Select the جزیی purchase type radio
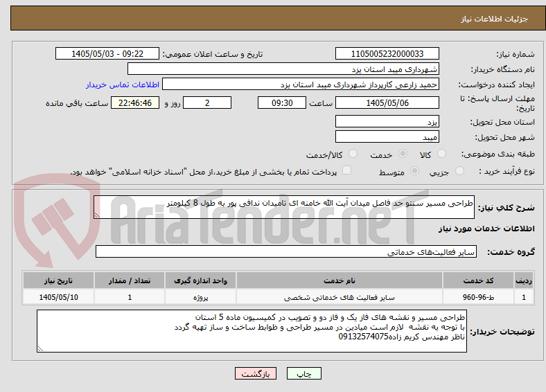Screen dimensions: 546x392 pyautogui.click(x=459, y=170)
